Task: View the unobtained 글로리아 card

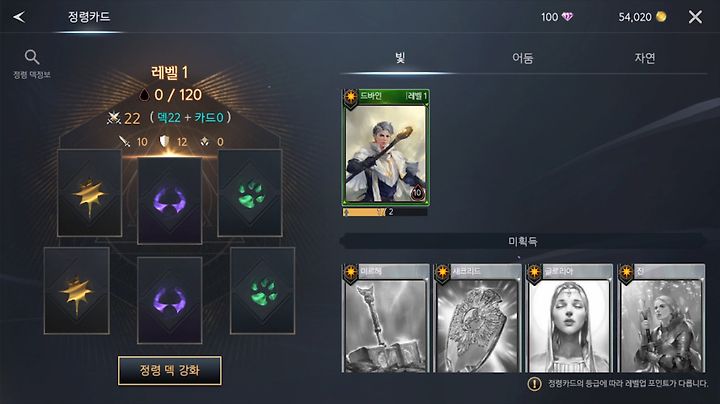Action: tap(569, 318)
